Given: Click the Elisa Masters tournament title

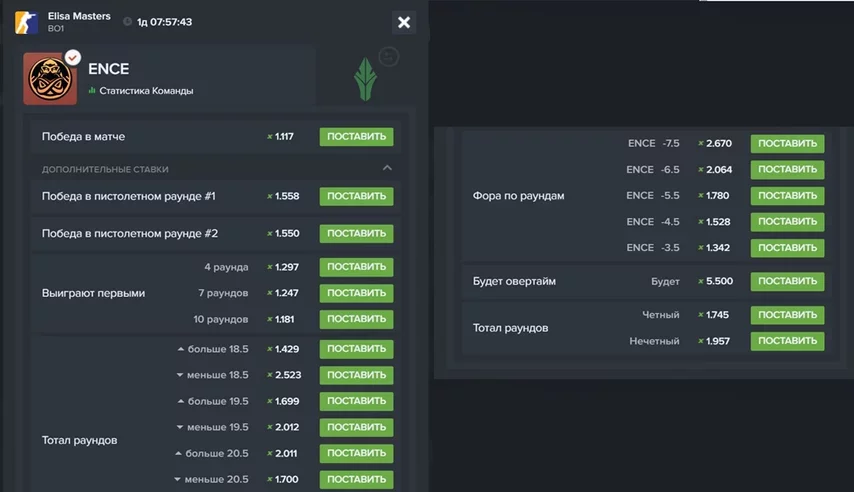Looking at the screenshot, I should 79,16.
